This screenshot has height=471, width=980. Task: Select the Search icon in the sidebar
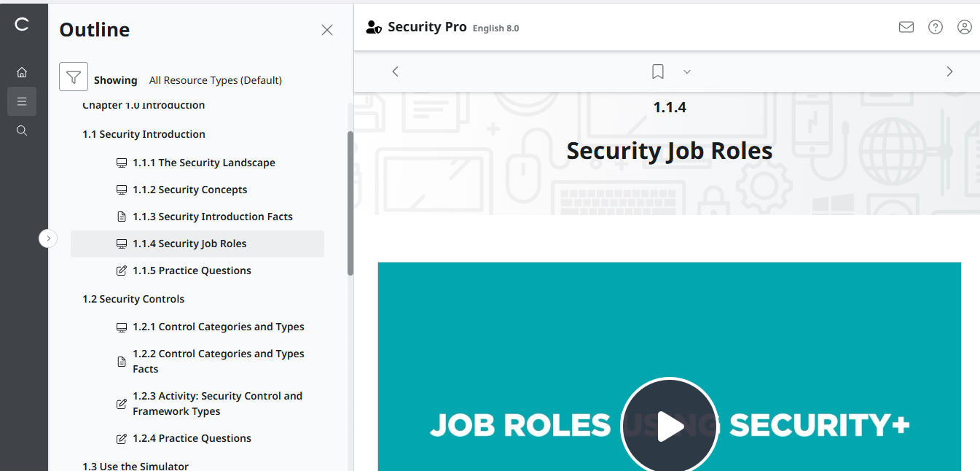pos(22,130)
